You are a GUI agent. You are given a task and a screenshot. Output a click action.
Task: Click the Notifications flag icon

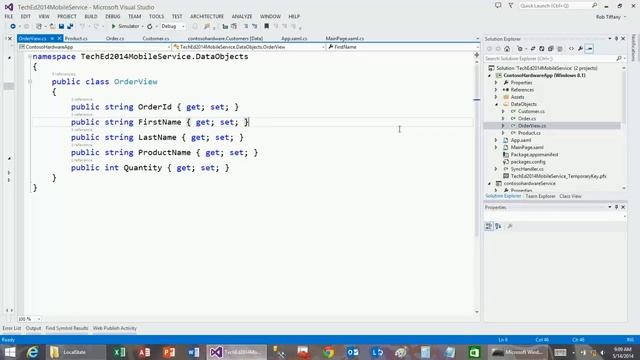tap(511, 6)
